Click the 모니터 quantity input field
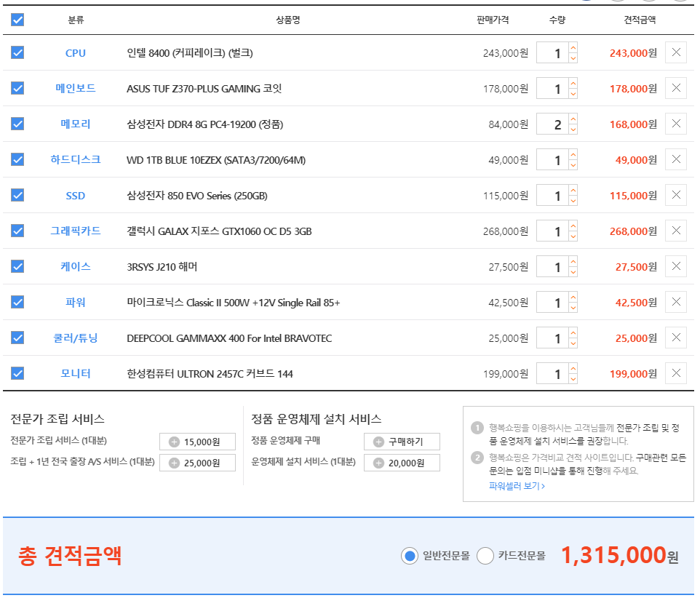This screenshot has height=598, width=700. pos(553,374)
